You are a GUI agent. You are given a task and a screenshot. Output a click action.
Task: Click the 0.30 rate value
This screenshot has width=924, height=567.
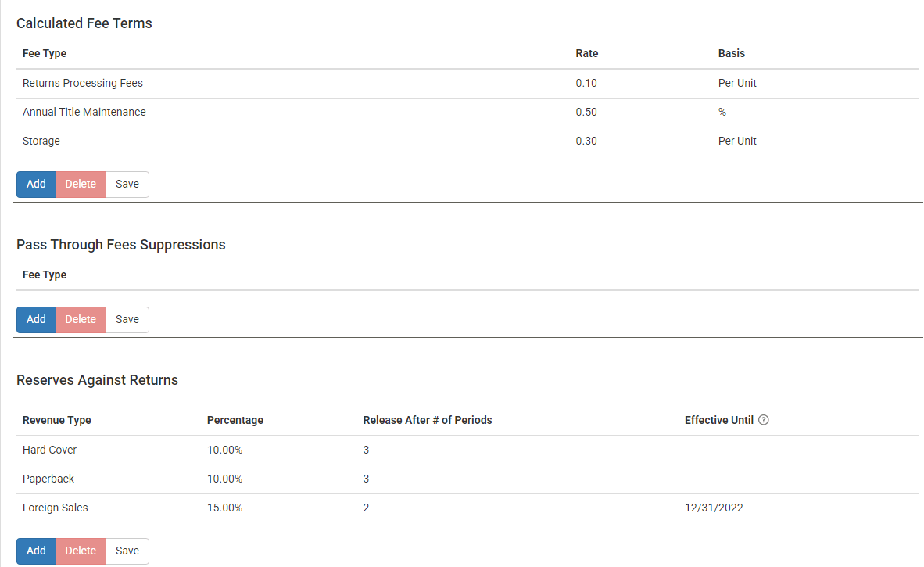(x=586, y=142)
